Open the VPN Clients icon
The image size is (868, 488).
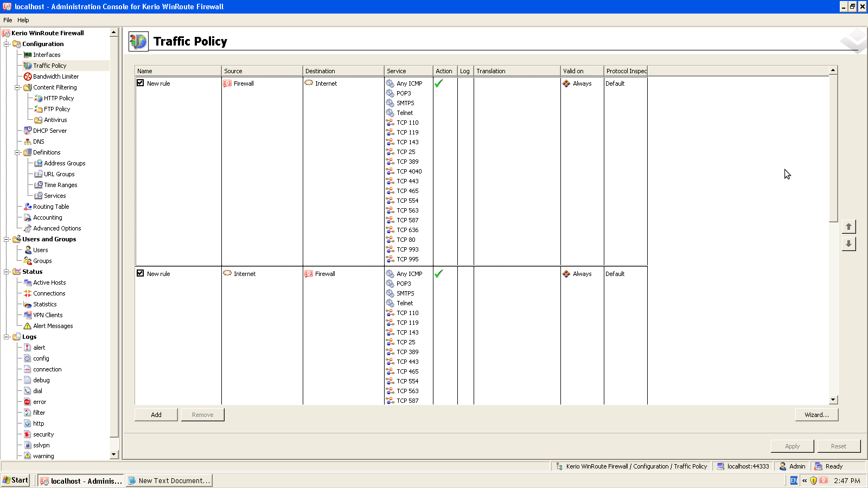(28, 315)
